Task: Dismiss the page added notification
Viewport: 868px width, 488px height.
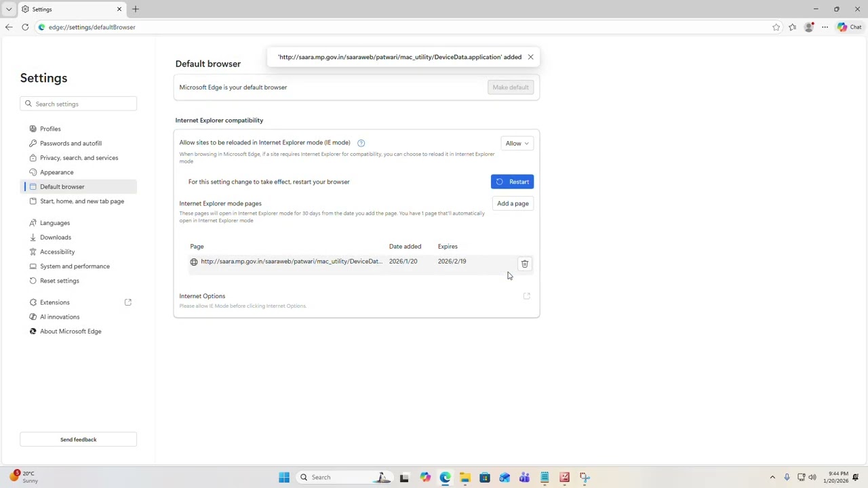Action: [x=530, y=57]
